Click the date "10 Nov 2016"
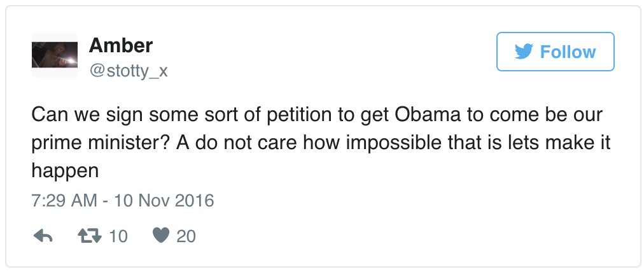Screen dimensions: 644x274 coord(163,201)
